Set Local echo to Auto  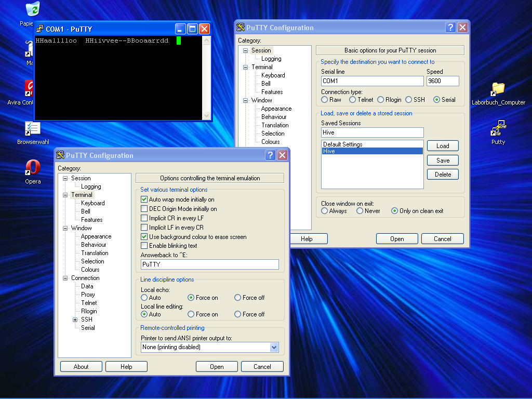pyautogui.click(x=144, y=298)
